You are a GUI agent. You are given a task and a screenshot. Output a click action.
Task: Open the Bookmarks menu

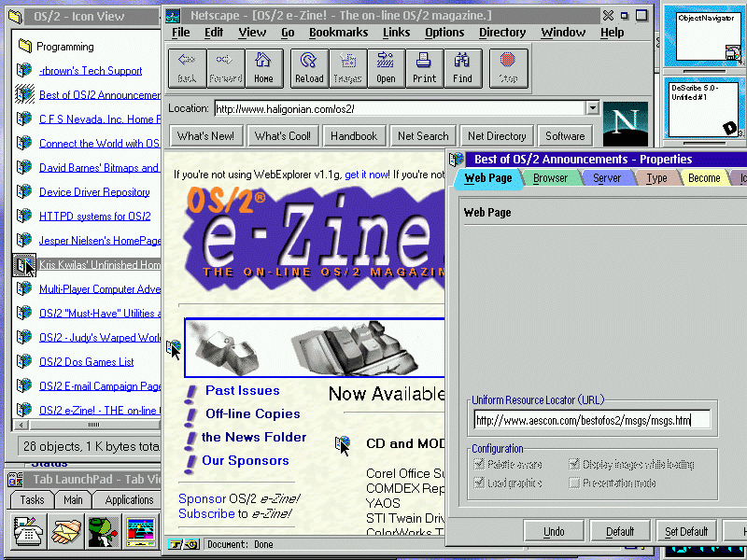pos(338,33)
